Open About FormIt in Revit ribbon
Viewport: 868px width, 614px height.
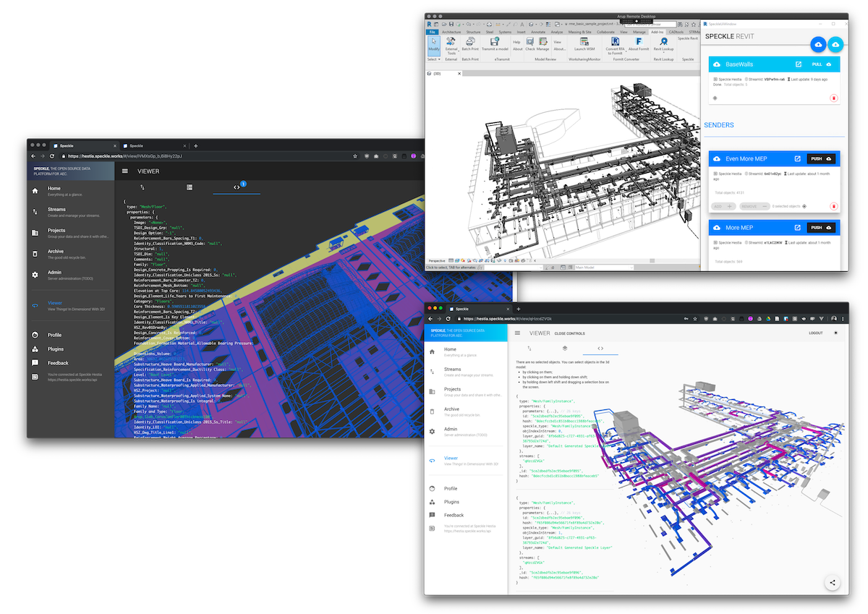[638, 45]
